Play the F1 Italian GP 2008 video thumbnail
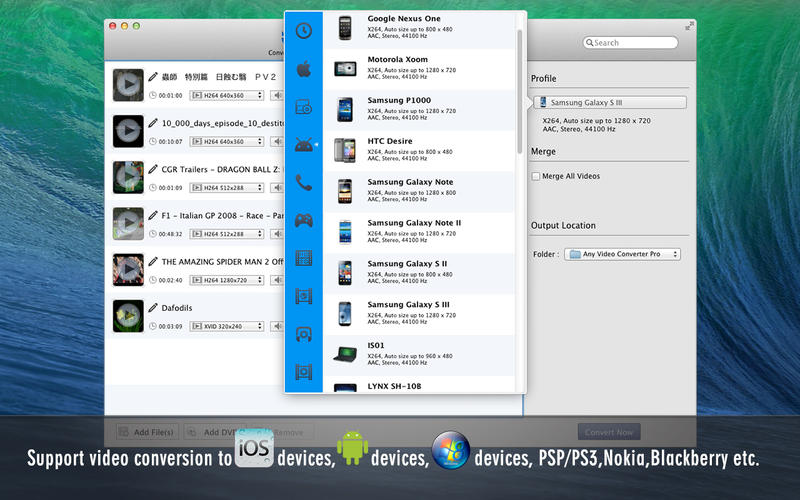800x500 pixels. 127,223
